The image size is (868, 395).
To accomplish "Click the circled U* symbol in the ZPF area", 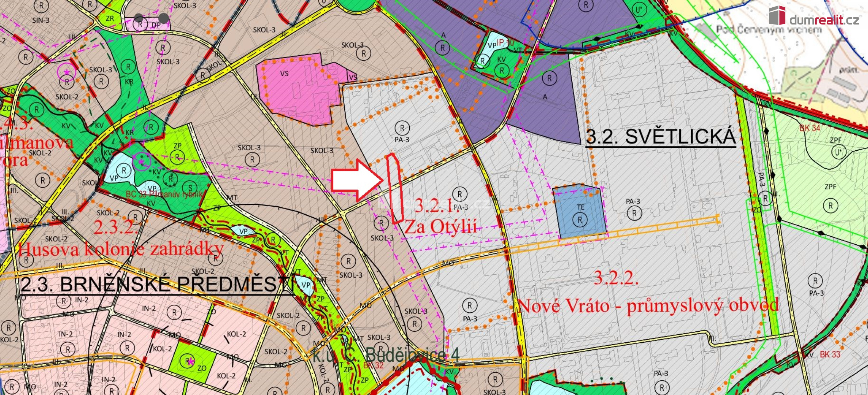I will tap(838, 152).
